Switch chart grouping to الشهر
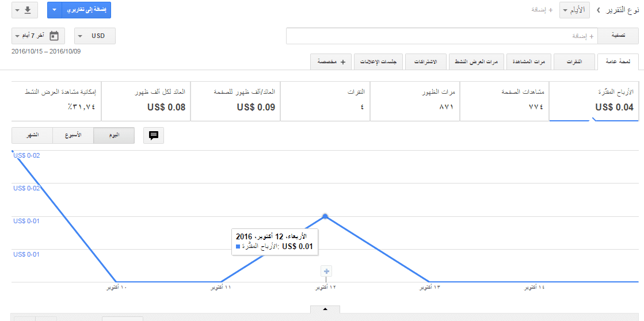This screenshot has height=321, width=644. (x=32, y=136)
